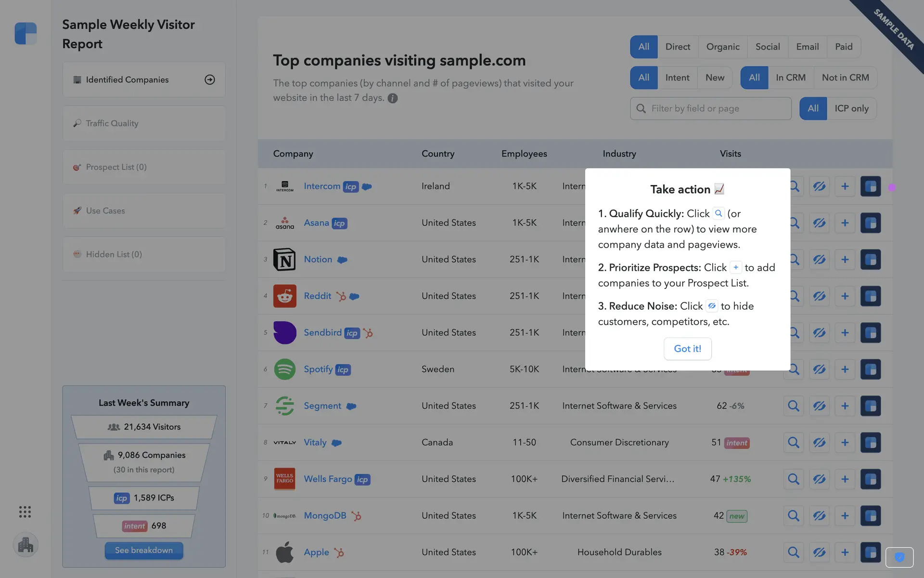Hide Apple row with eye-slash icon
Image resolution: width=924 pixels, height=578 pixels.
click(819, 552)
